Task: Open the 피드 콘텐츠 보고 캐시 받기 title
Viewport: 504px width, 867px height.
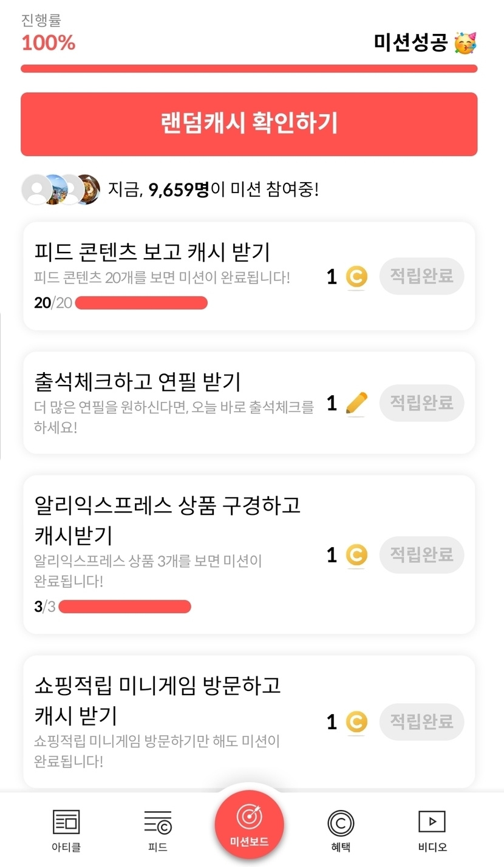Action: tap(152, 251)
